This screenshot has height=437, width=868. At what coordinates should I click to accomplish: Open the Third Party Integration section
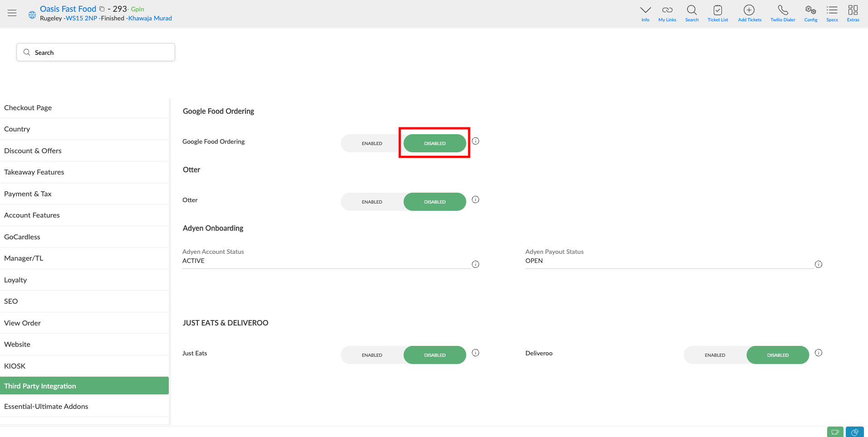[84, 386]
